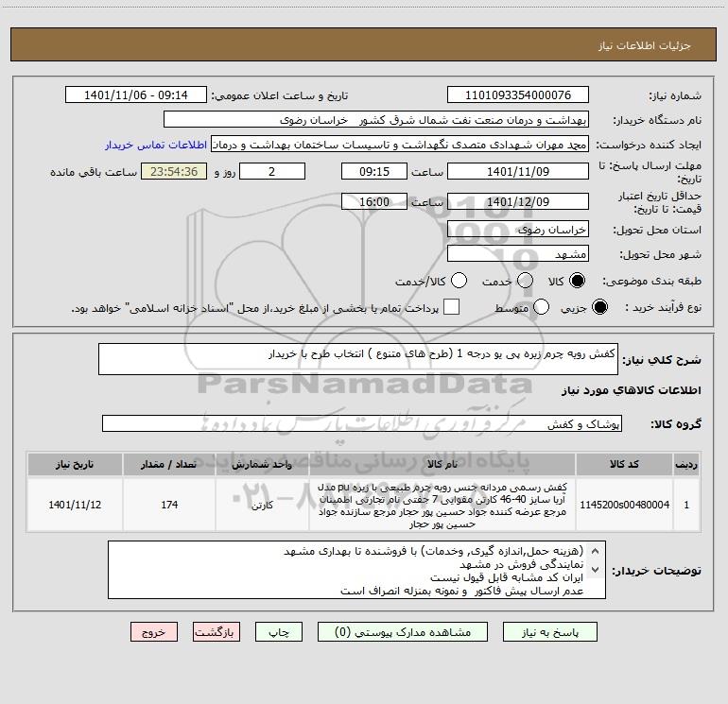The image size is (728, 704).
Task: Click the بازگشت back button
Action: (217, 632)
